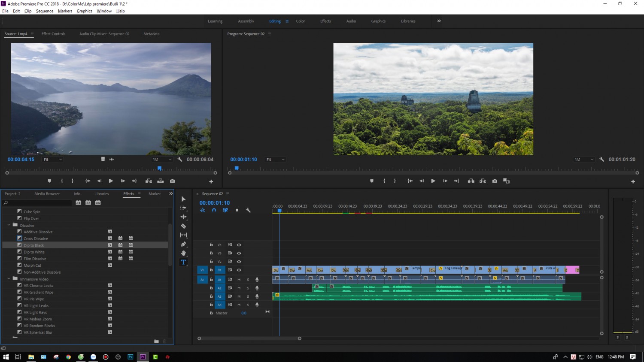Show more workspaces overflow chevron
The image size is (644, 362).
point(439,21)
